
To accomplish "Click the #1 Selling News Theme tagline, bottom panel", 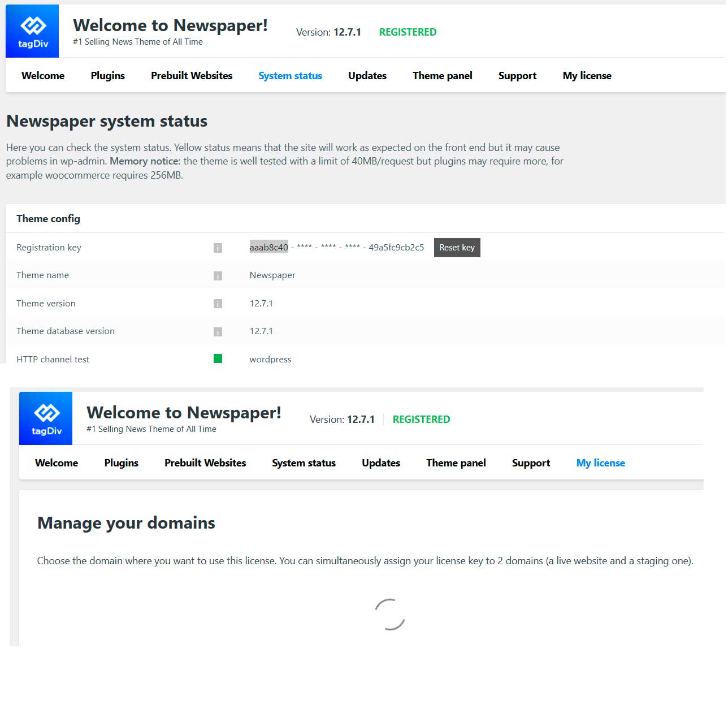I will (151, 429).
